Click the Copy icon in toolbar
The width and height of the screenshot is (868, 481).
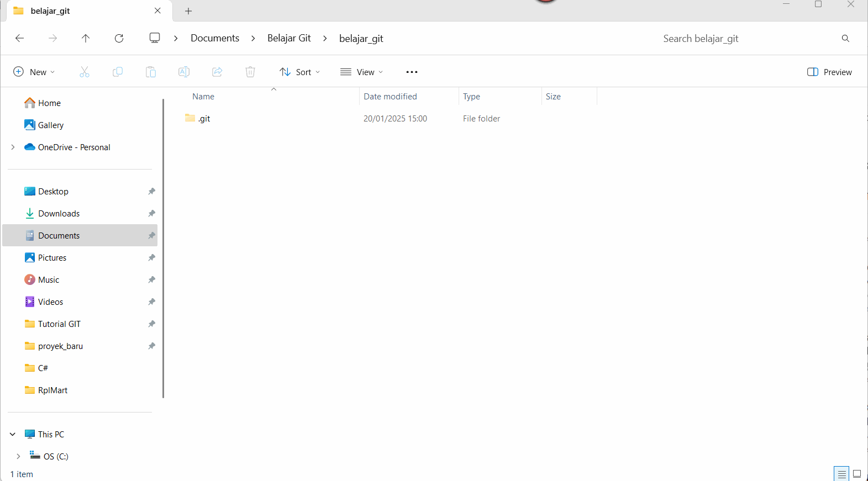118,72
